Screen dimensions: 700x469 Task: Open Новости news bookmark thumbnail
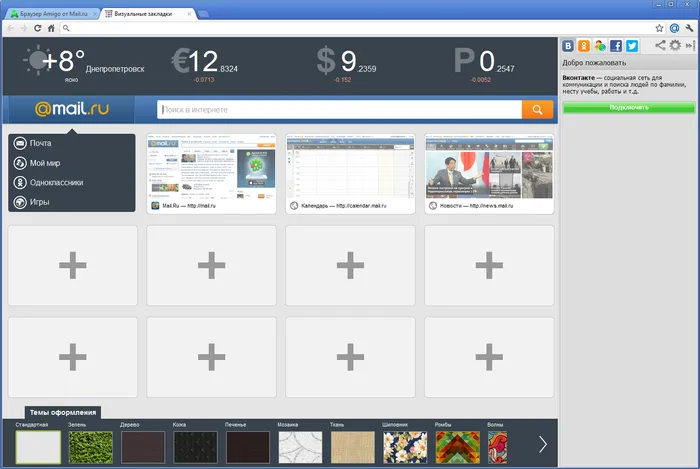pos(489,174)
